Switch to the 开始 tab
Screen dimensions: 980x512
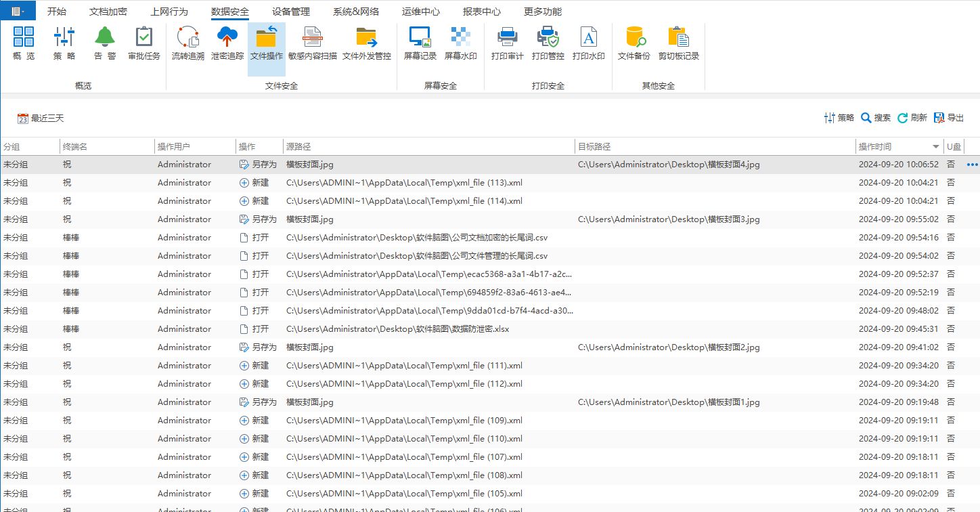(57, 12)
